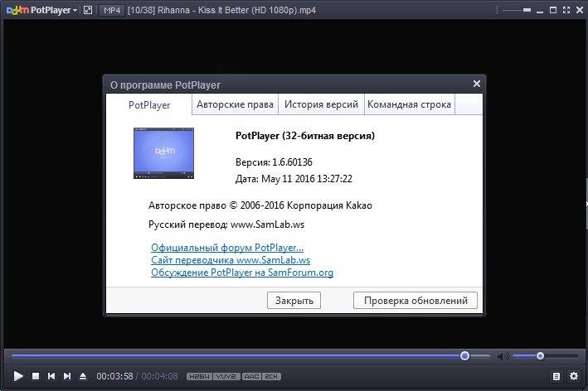Click the playing file title in title bar
The image size is (588, 391).
point(221,10)
